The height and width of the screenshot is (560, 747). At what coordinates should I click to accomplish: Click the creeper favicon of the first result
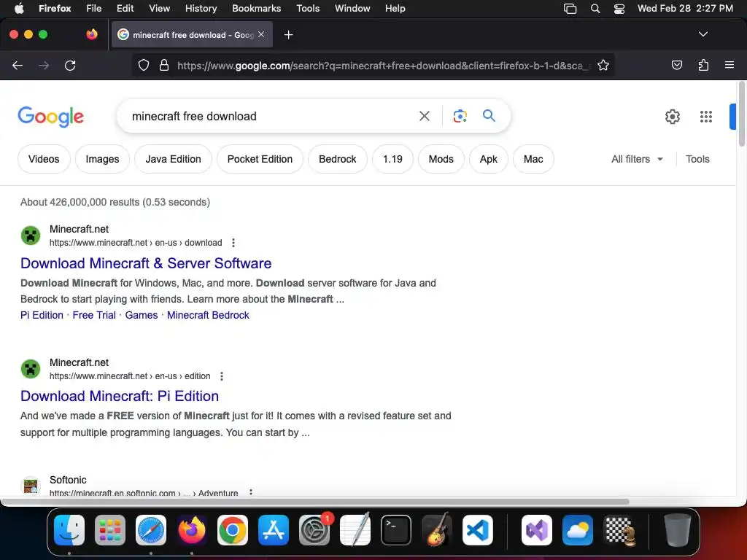tap(31, 236)
